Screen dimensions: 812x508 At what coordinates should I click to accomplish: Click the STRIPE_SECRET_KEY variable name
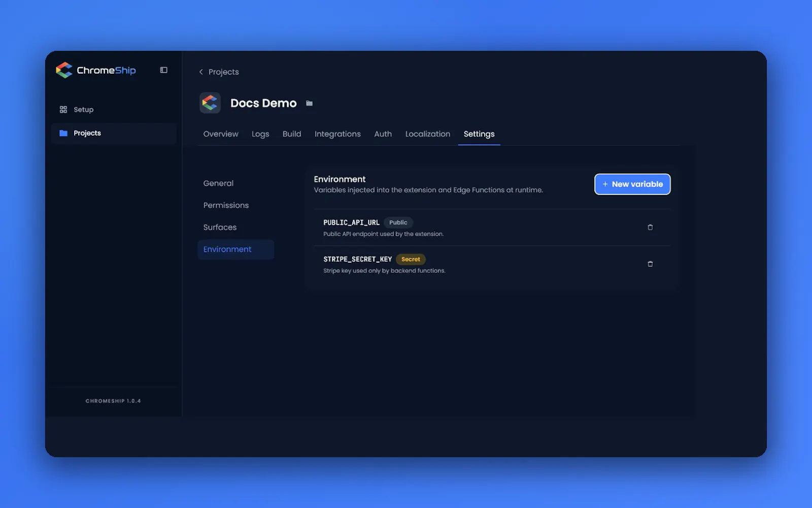(357, 259)
